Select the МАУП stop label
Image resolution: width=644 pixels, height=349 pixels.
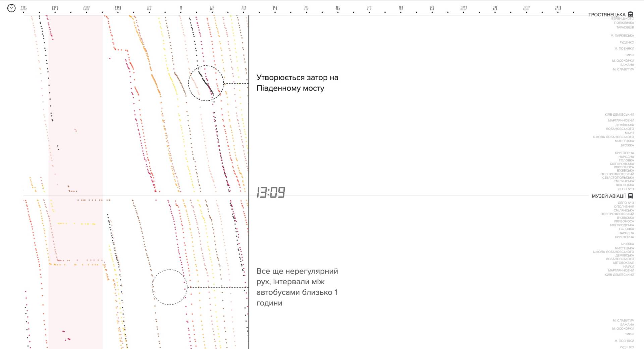tap(629, 133)
